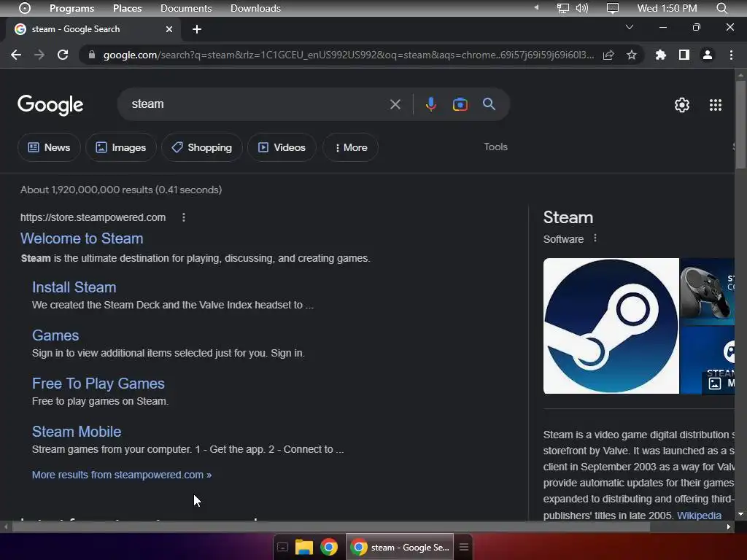Image resolution: width=747 pixels, height=560 pixels.
Task: Open the Programs menu
Action: [72, 8]
